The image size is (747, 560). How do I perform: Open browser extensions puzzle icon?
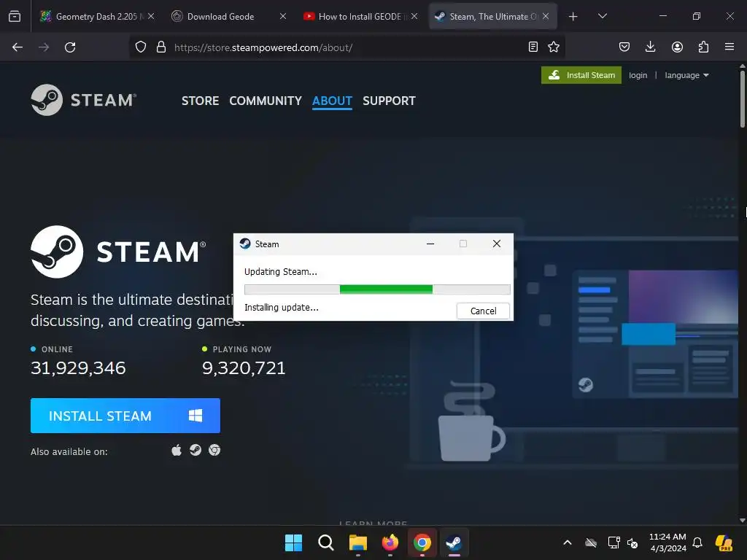(x=704, y=47)
